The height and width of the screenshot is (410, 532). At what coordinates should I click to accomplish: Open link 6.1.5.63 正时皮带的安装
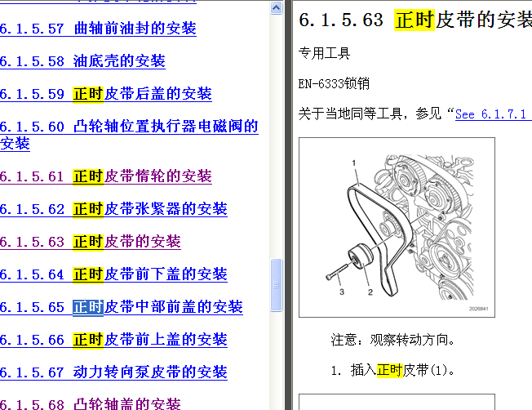click(x=91, y=242)
